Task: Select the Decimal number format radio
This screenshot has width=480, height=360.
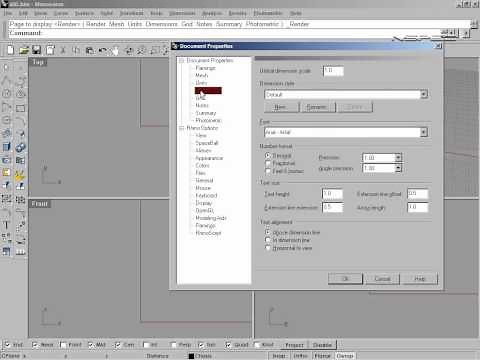Action: tap(268, 156)
